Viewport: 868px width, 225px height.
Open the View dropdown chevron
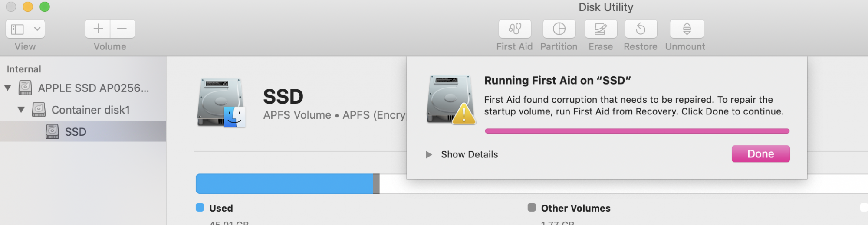(x=37, y=29)
